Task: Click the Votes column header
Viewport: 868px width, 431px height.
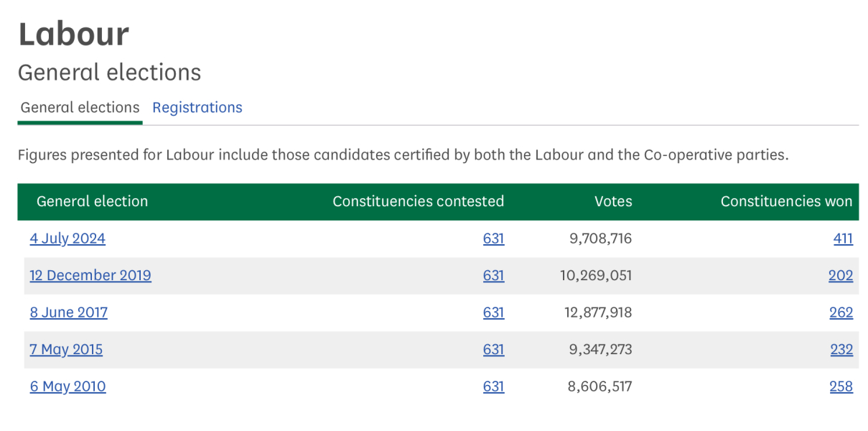Action: 613,202
